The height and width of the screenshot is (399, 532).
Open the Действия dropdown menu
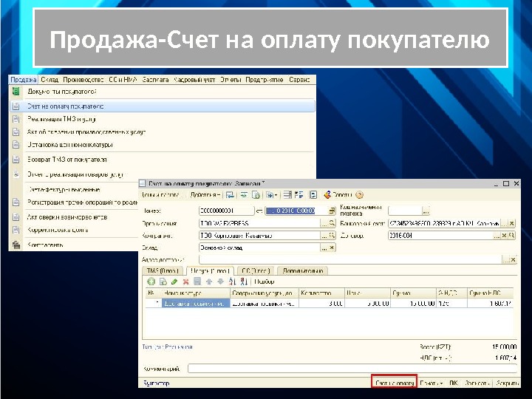(x=205, y=195)
